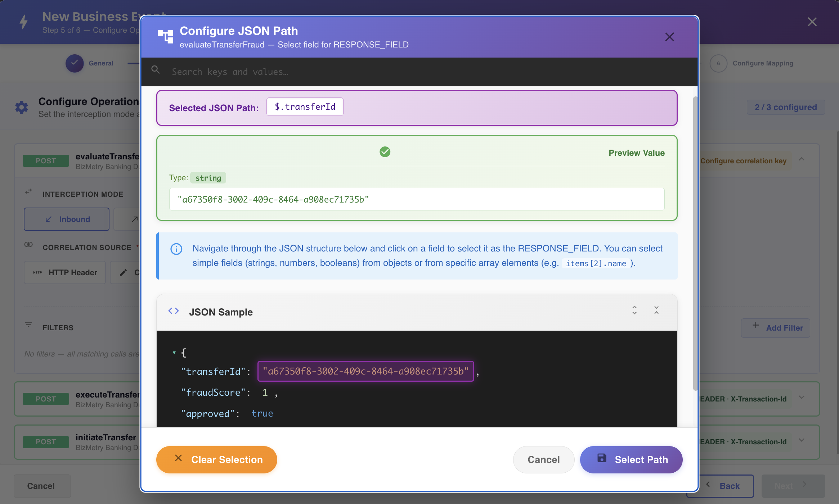Select the fraudScore value 1
The width and height of the screenshot is (839, 504).
[265, 392]
